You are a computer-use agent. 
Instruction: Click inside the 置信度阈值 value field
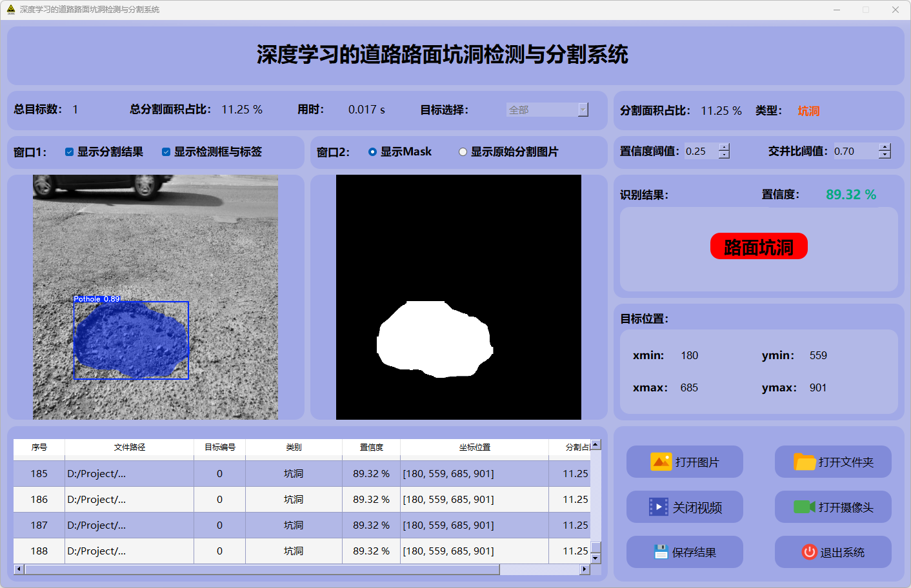(700, 152)
